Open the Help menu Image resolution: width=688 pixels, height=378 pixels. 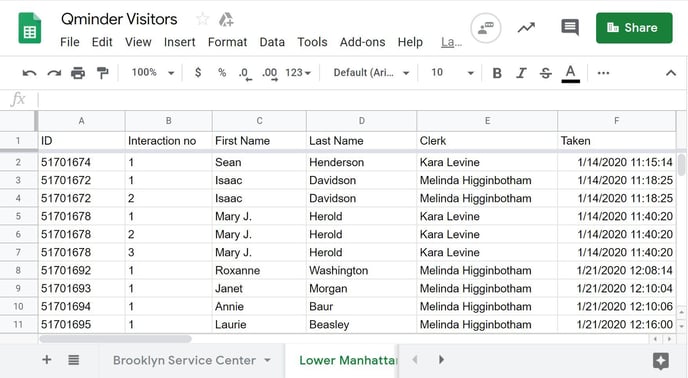pos(410,42)
